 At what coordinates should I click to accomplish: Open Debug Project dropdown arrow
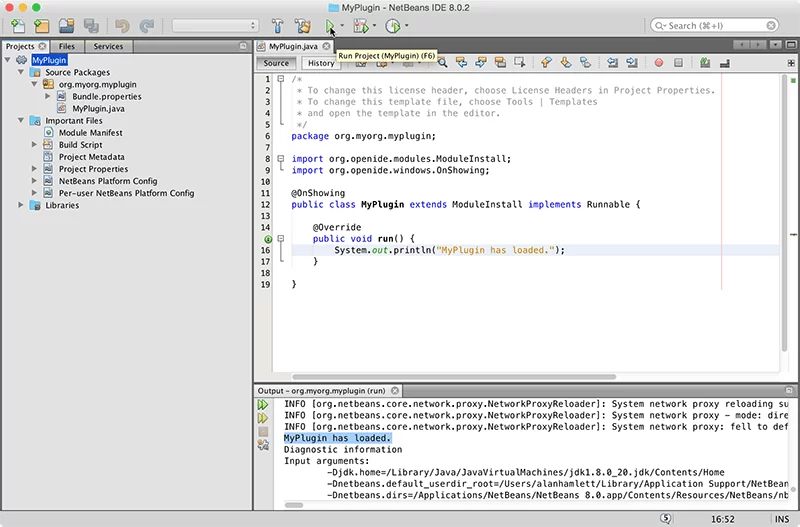374,26
